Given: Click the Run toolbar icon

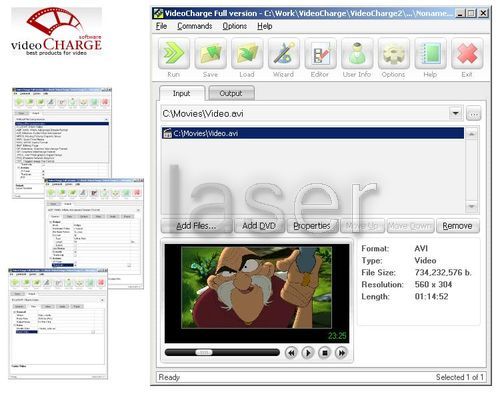Looking at the screenshot, I should (174, 53).
